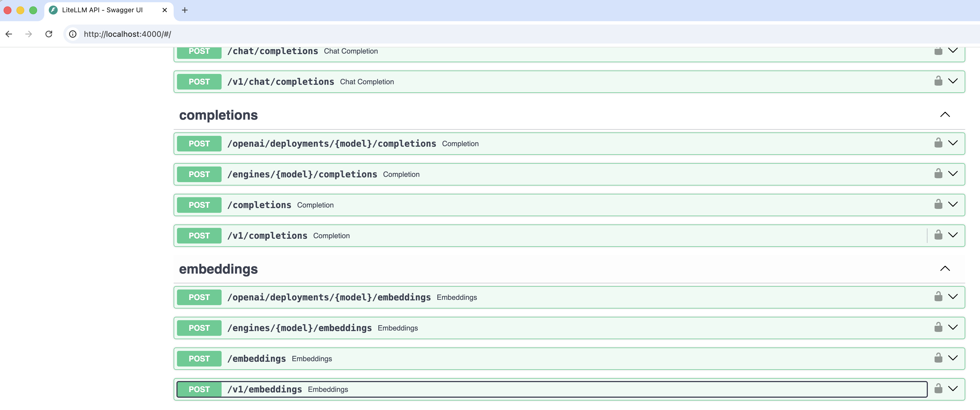Click lock icon for /openai/deployments/{model}/embeddings
This screenshot has height=410, width=980.
(938, 297)
